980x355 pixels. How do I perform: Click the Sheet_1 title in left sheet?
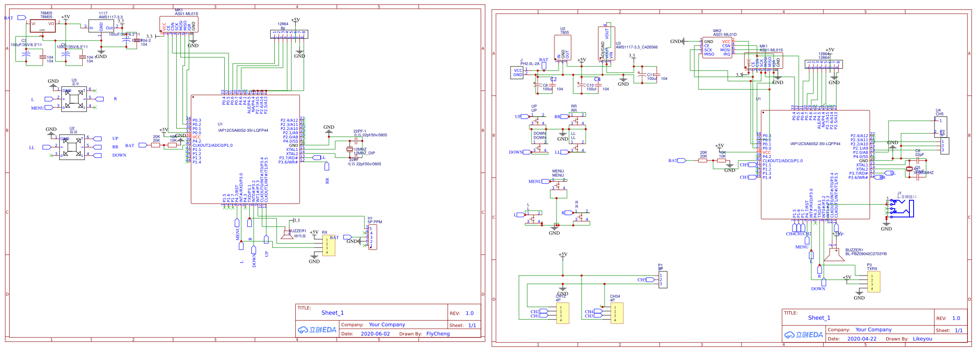pyautogui.click(x=333, y=313)
